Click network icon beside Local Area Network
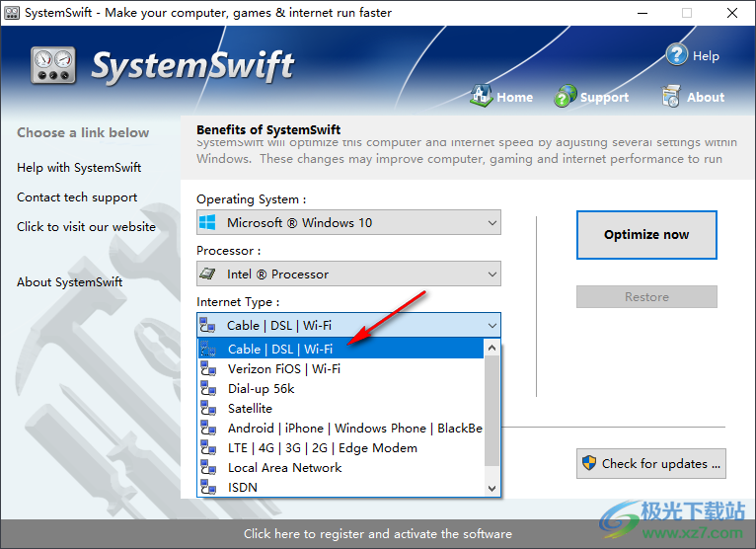The image size is (756, 549). point(208,467)
